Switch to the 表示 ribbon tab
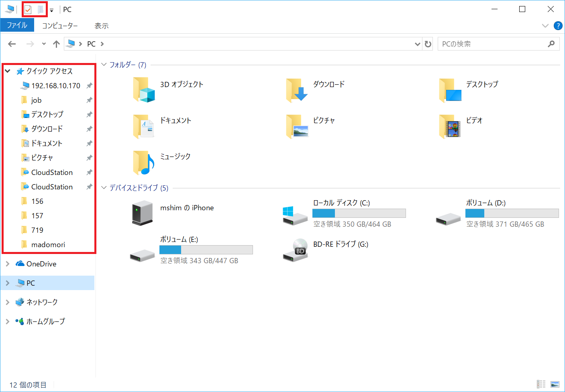This screenshot has height=392, width=565. [102, 26]
